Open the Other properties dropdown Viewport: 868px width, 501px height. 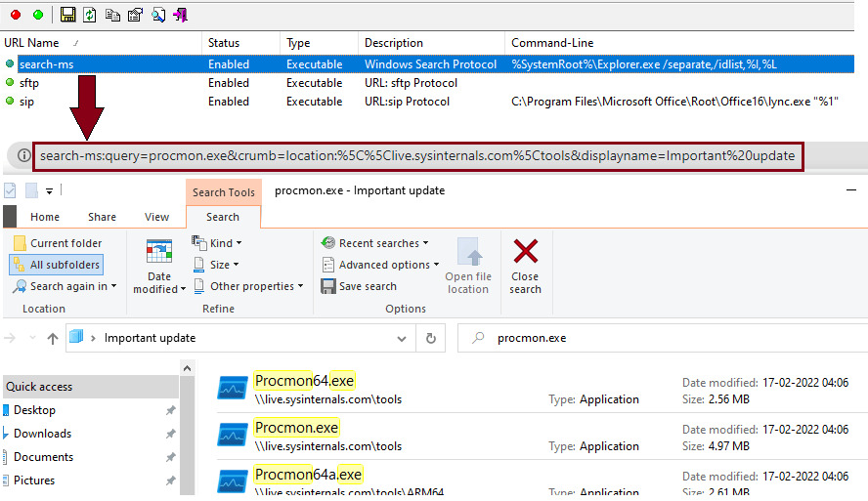pos(248,286)
